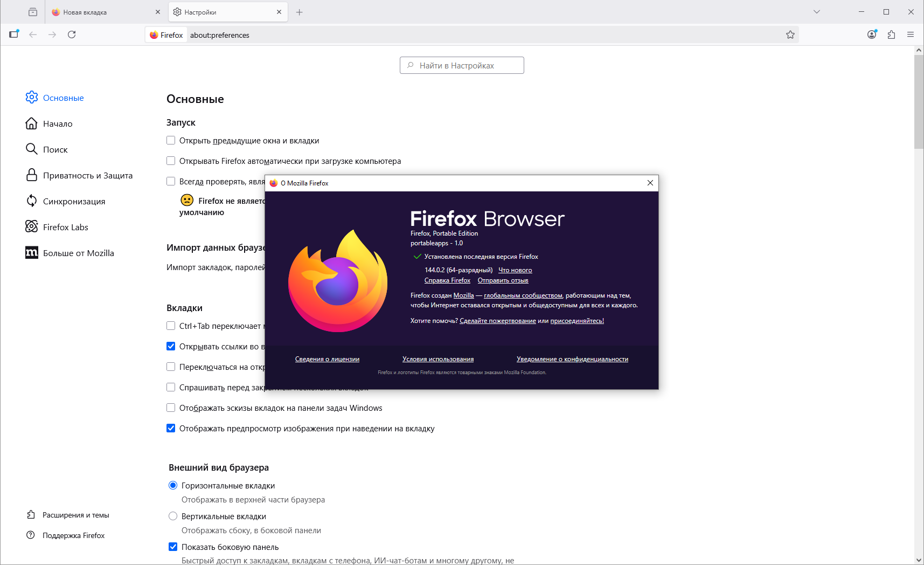Toggle Открыть предыдущие окна и вкладки checkbox
Screen dimensions: 924x565
171,140
